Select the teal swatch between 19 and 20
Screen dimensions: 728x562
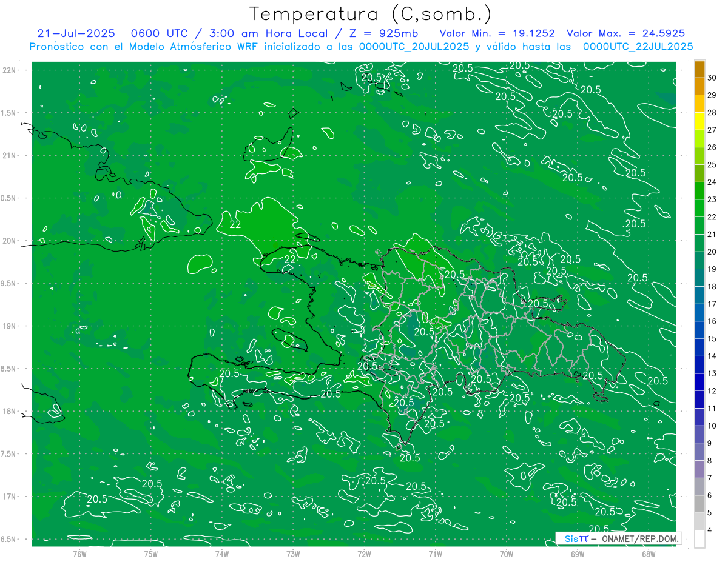pyautogui.click(x=700, y=261)
